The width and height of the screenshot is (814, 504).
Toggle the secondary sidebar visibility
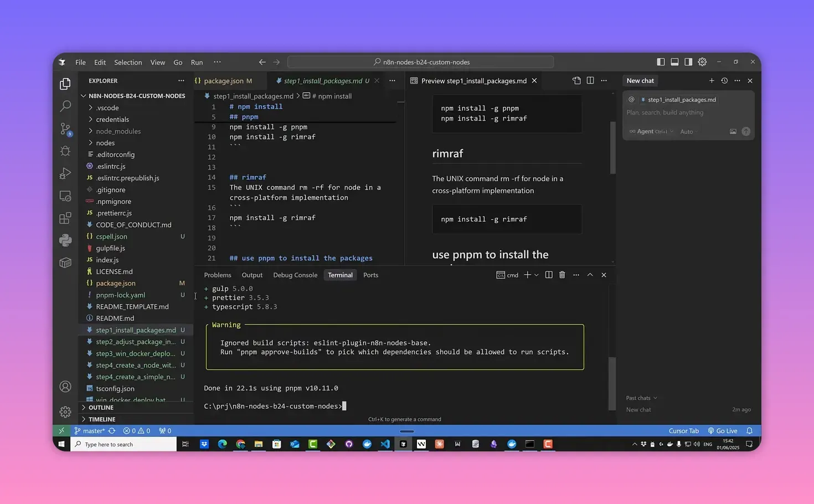point(688,62)
